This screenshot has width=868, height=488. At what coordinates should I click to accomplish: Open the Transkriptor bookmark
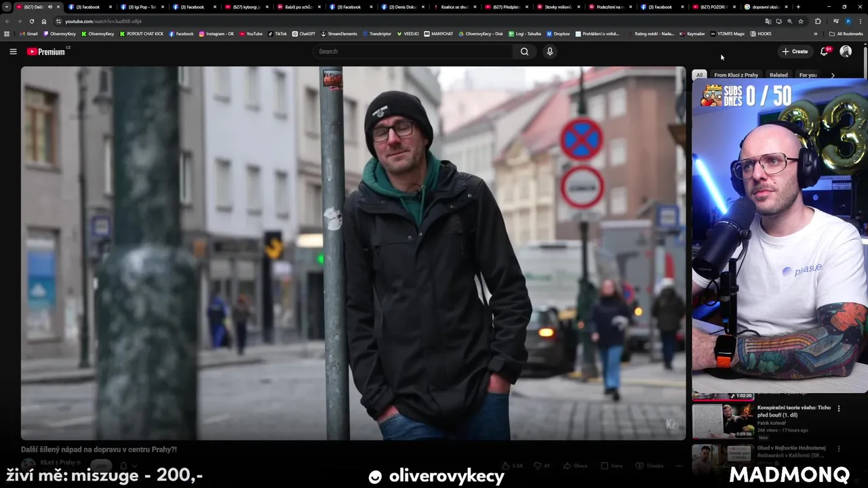pos(377,34)
